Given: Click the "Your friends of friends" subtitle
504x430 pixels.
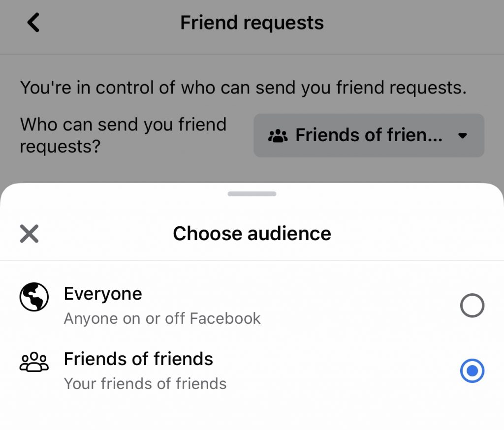Looking at the screenshot, I should [x=145, y=383].
